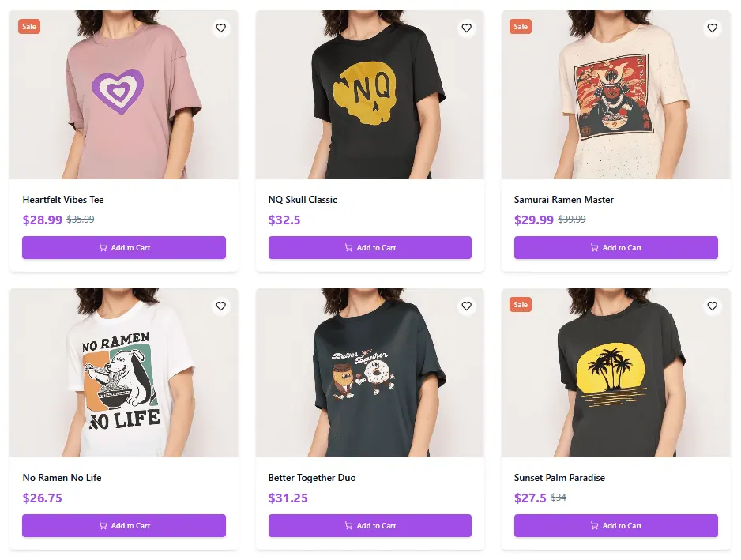Click the Sunset Palm Paradise heart icon
741x560 pixels.
coord(713,306)
